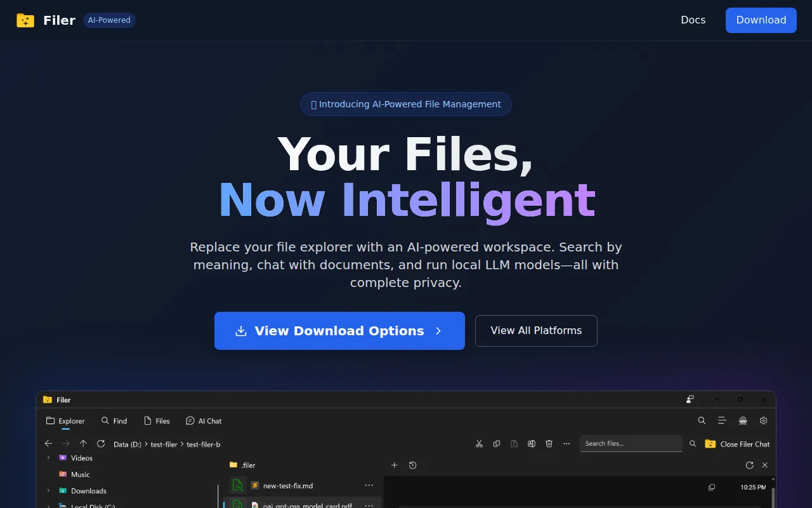Click the search magnifier next to Search files
This screenshot has height=508, width=812.
(692, 444)
